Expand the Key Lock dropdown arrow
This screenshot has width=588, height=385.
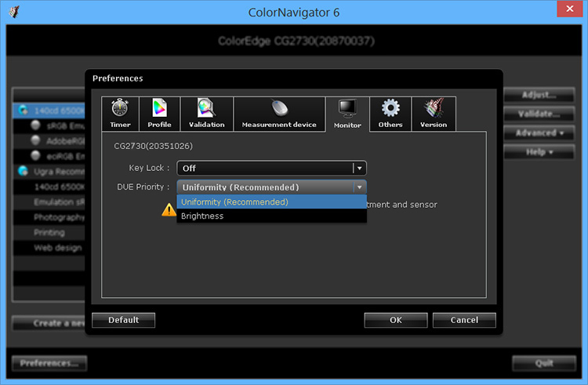pos(359,168)
